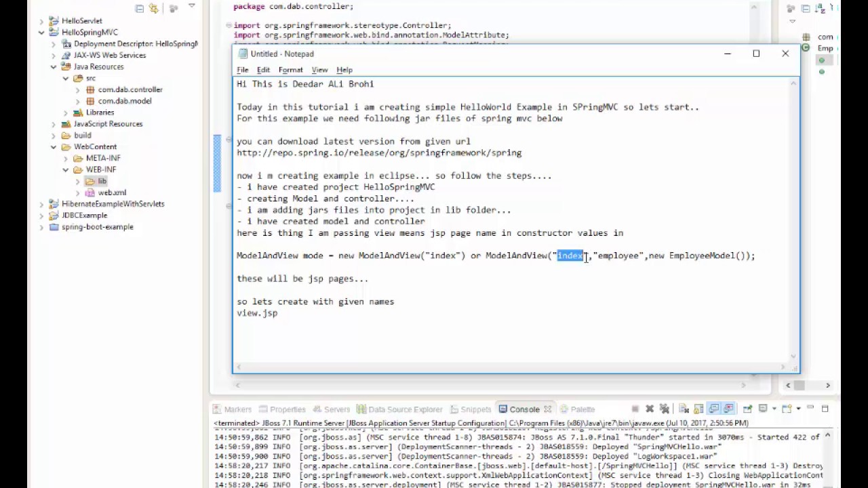Select the build folder
The height and width of the screenshot is (488, 868).
coord(82,136)
